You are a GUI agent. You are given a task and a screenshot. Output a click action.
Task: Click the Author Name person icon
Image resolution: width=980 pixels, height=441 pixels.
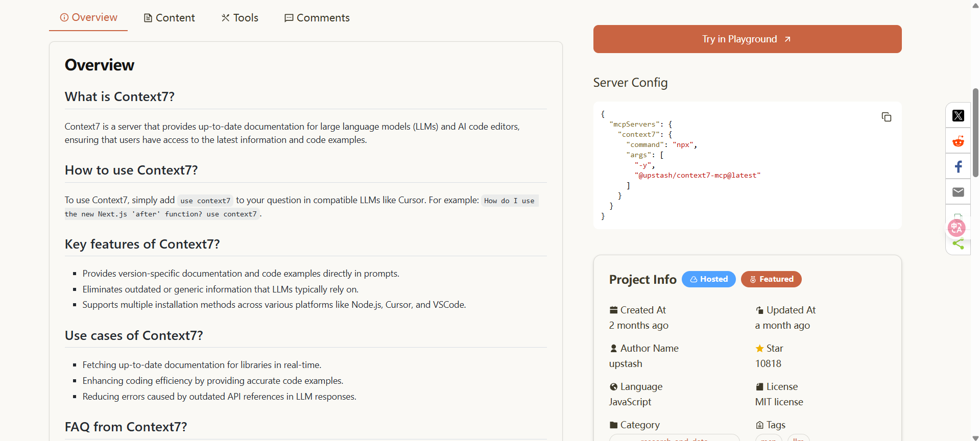(x=613, y=348)
